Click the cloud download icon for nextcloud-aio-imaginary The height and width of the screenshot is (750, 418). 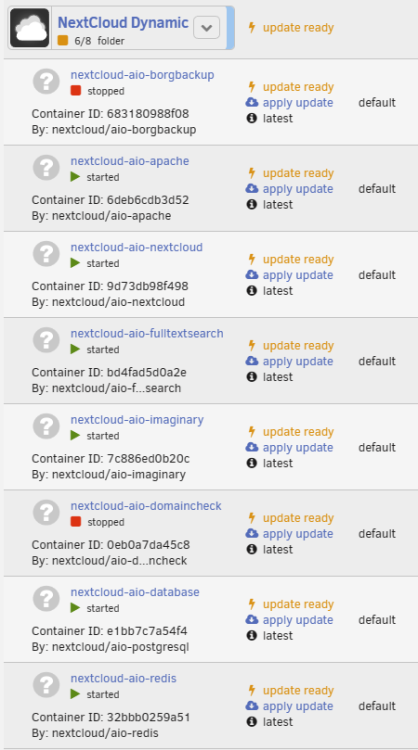coord(252,447)
